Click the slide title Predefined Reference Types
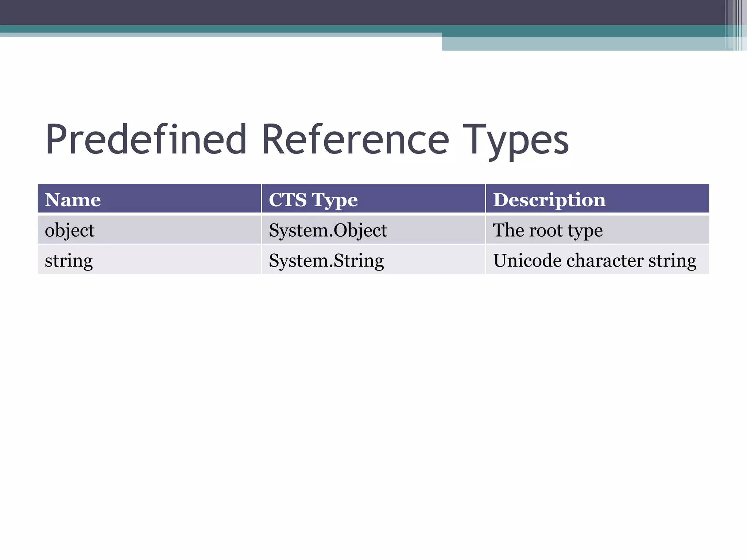Viewport: 747px width, 560px height. [306, 140]
